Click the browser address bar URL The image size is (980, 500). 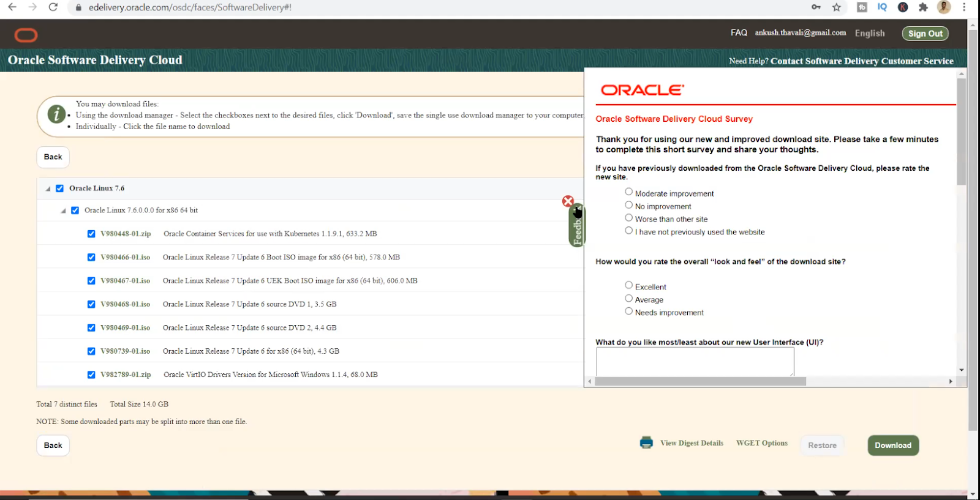(x=190, y=7)
